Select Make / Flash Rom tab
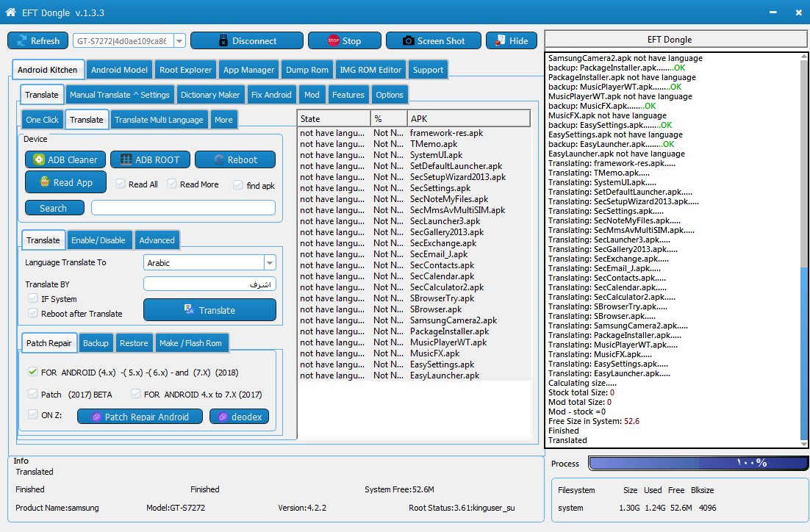The width and height of the screenshot is (810, 532). (x=190, y=343)
